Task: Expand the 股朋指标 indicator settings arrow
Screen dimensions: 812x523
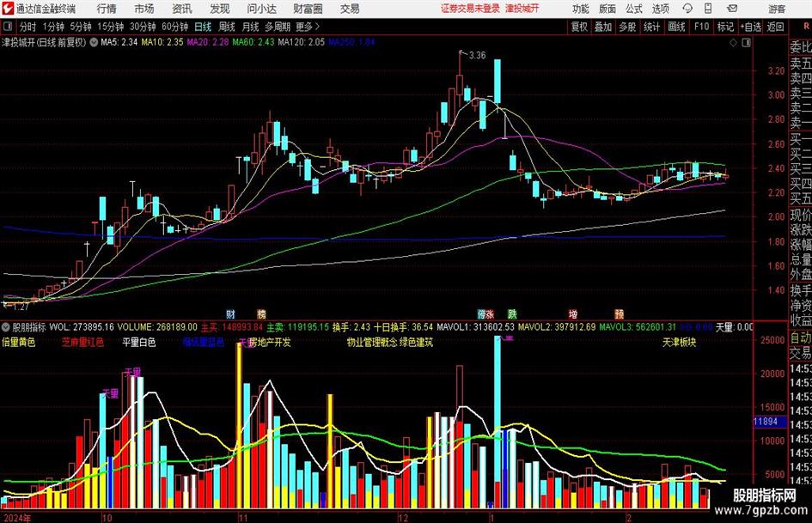Action: click(x=6, y=327)
